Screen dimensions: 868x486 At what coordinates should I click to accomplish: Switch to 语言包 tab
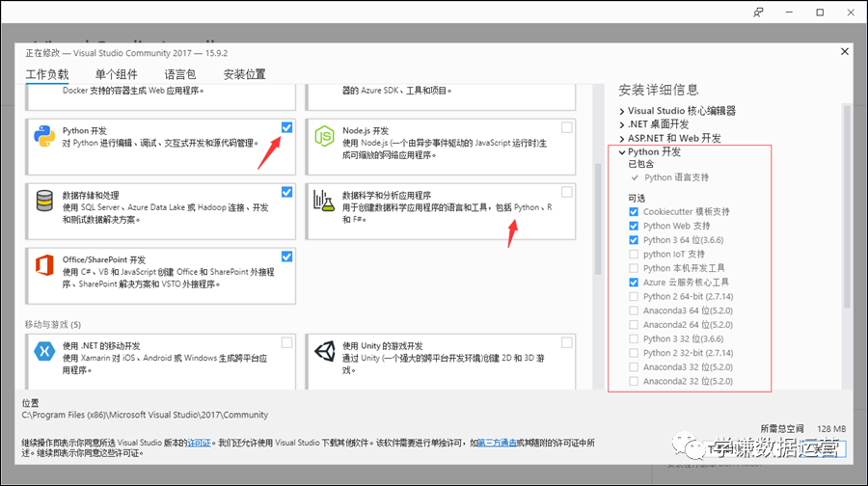180,74
